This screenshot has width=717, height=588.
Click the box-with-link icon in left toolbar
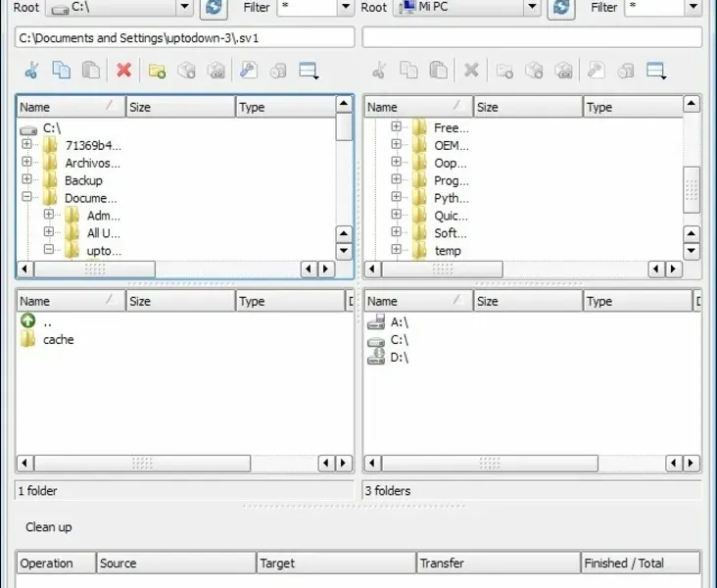point(215,71)
